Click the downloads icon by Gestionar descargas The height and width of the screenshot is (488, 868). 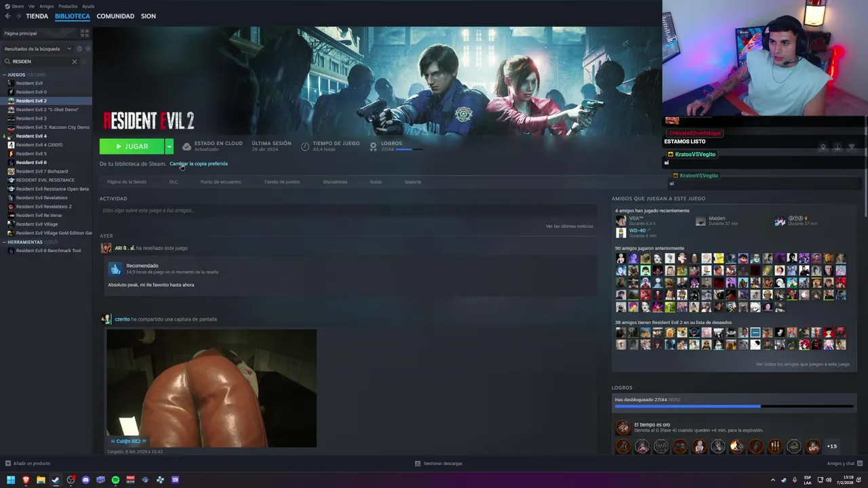[418, 464]
